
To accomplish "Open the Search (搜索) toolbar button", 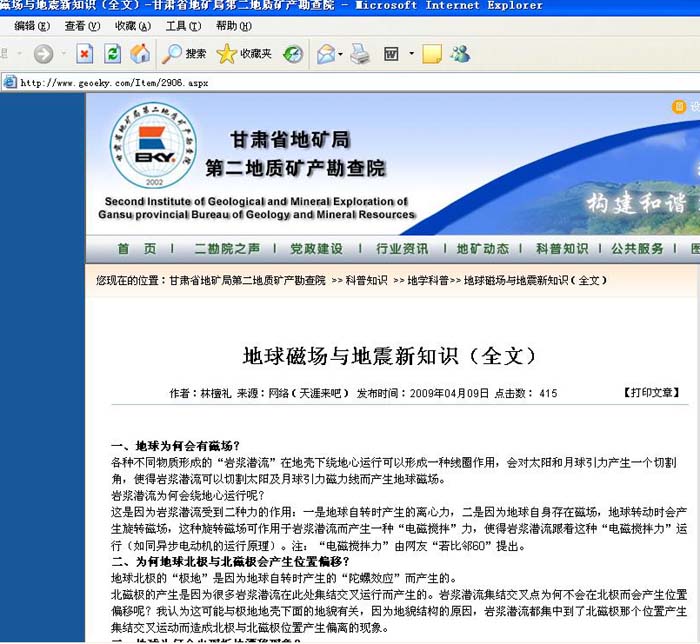I will click(185, 54).
